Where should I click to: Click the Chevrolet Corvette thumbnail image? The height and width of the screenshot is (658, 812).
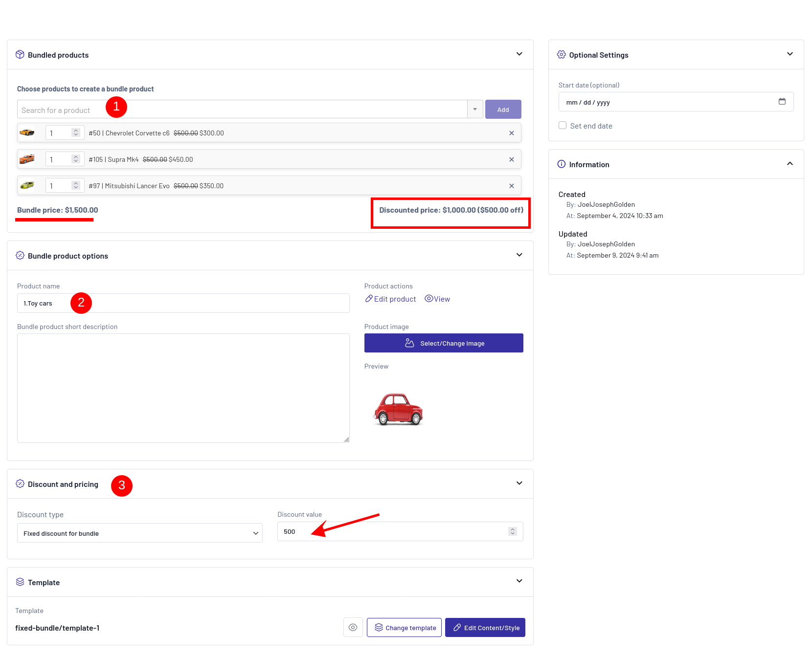coord(27,132)
